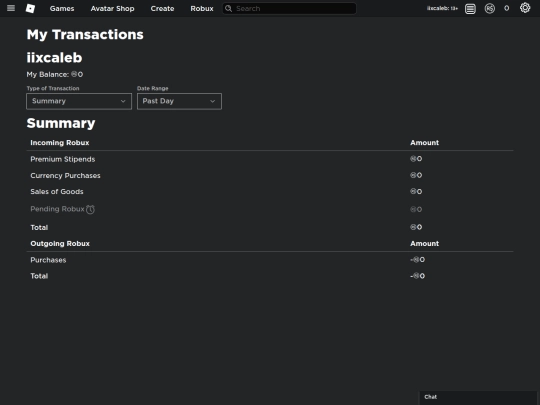Open the hamburger navigation menu
The image size is (540, 405).
coord(11,8)
